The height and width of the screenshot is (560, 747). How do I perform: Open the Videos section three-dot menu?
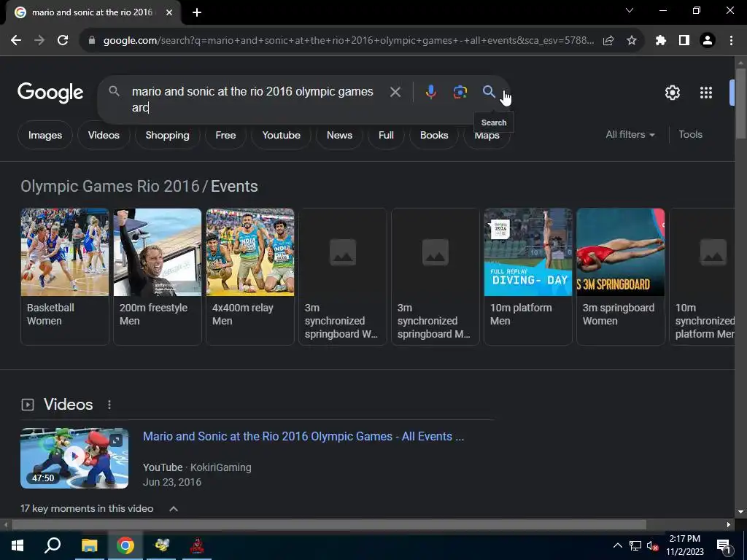point(109,405)
